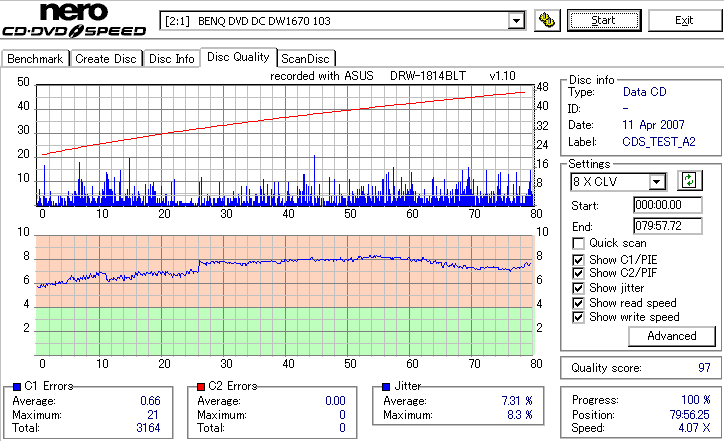Switch to the Benchmark tab
The height and width of the screenshot is (441, 724).
click(x=35, y=59)
